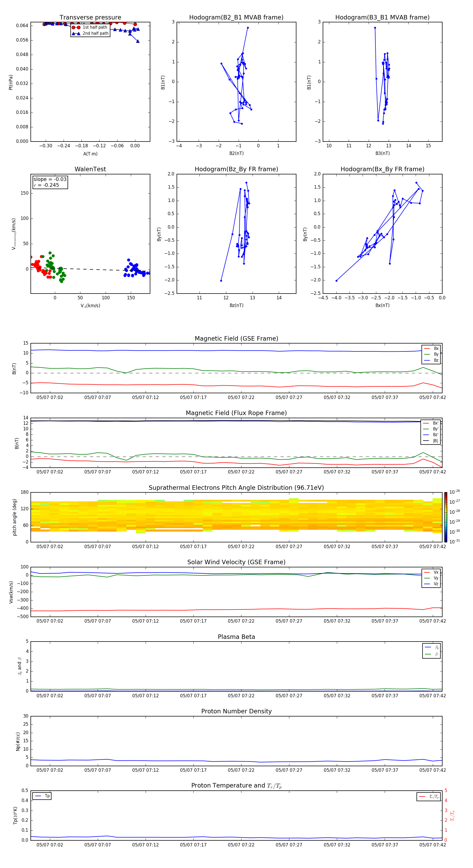Viewport: 473px width, 868px height.
Task: Click the red Te/Tp right-hand axis label
Action: point(453,815)
